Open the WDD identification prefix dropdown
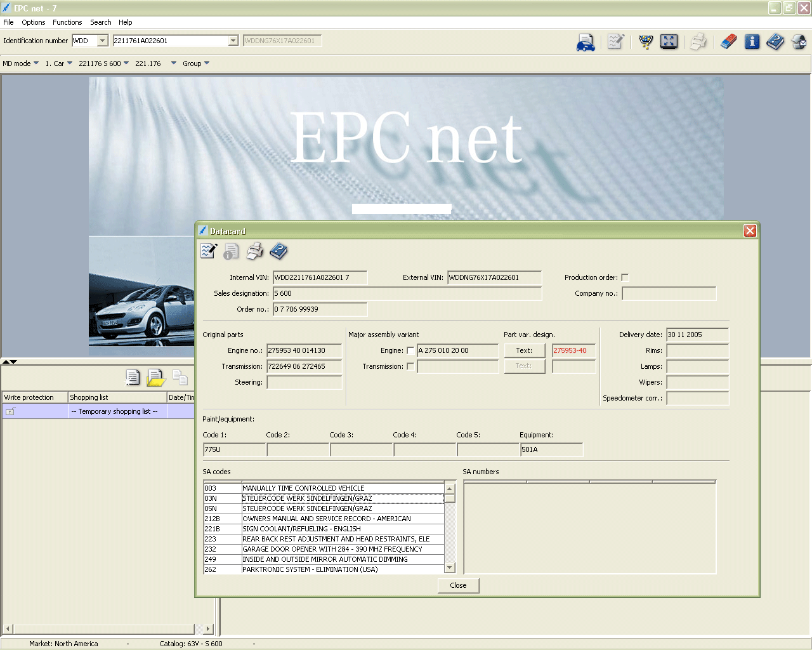 click(x=103, y=41)
